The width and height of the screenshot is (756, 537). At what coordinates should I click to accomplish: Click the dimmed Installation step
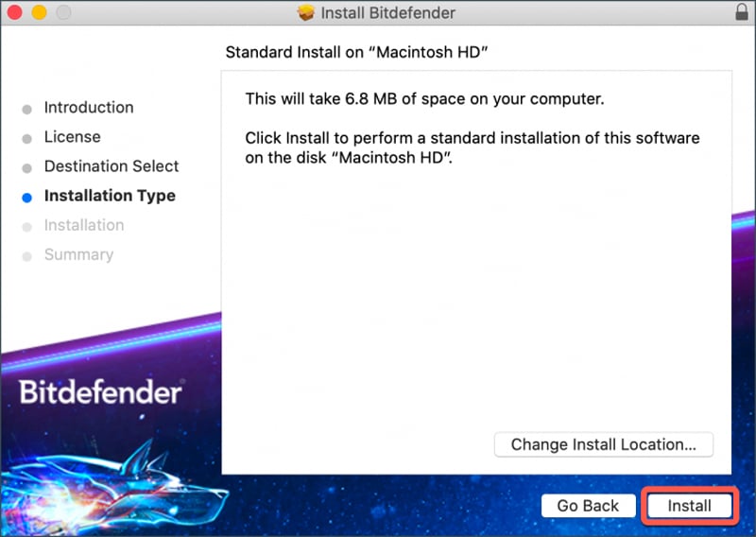pyautogui.click(x=83, y=225)
